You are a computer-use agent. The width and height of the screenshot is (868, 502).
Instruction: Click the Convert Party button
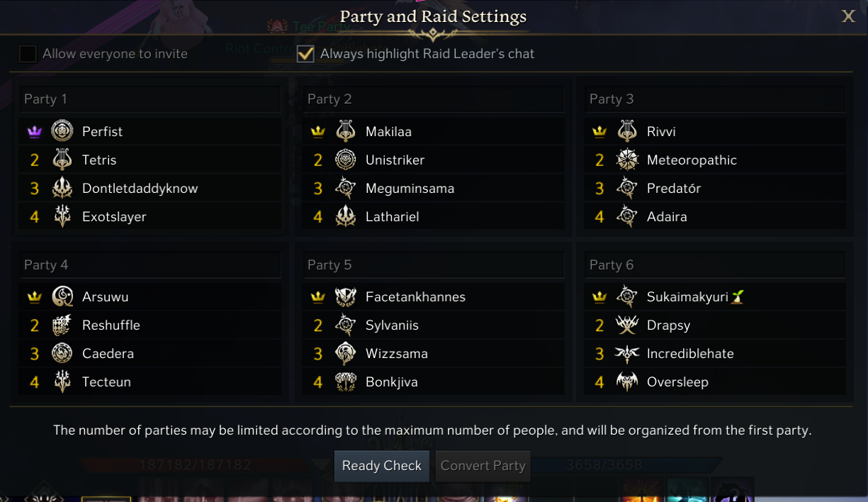[x=483, y=466]
